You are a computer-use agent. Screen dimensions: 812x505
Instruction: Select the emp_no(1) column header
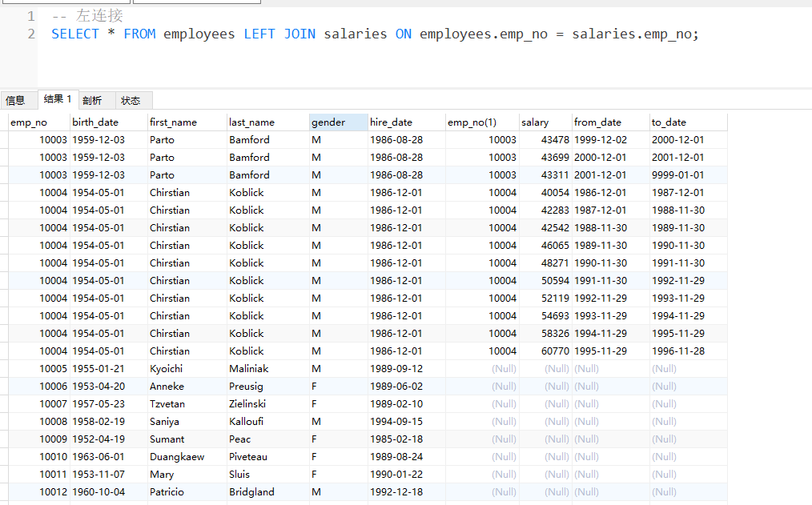coord(482,122)
